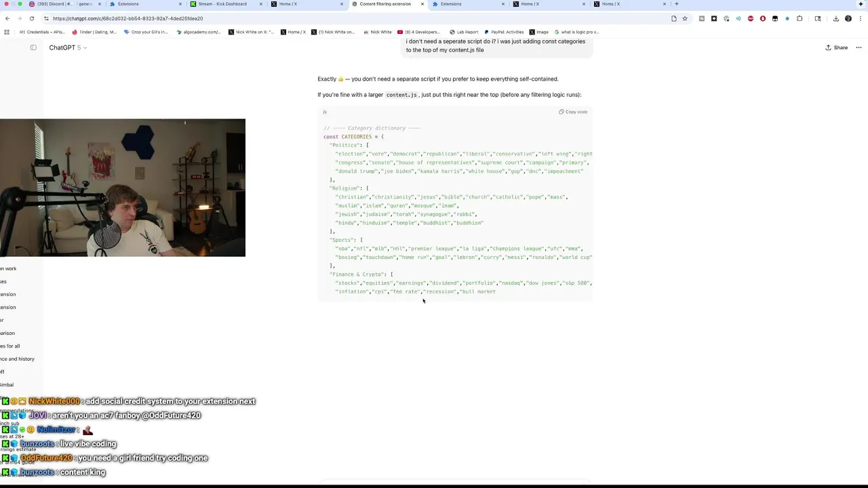This screenshot has height=488, width=868.
Task: Click OddFuture420's chat message
Action: (104, 458)
